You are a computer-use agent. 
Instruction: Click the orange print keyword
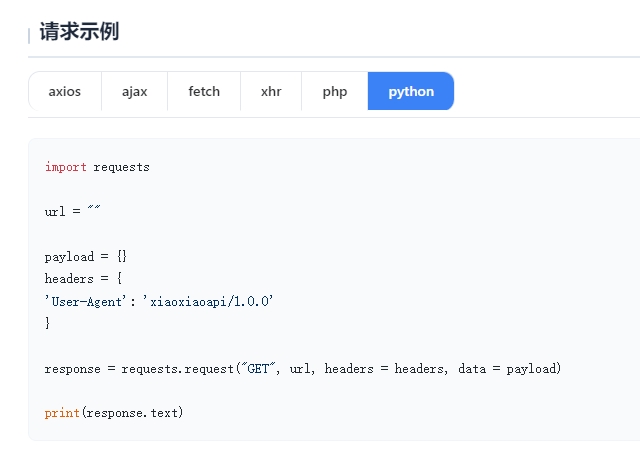click(x=61, y=413)
